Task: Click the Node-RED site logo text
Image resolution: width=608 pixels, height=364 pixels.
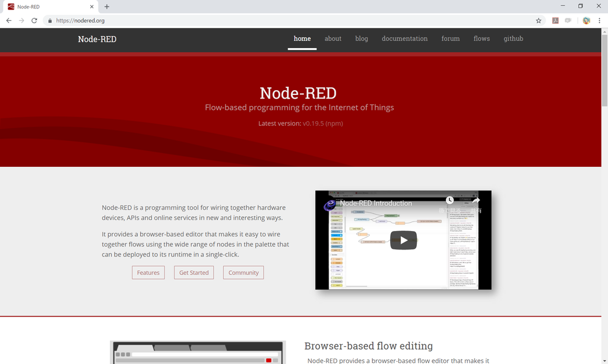Action: click(x=97, y=39)
